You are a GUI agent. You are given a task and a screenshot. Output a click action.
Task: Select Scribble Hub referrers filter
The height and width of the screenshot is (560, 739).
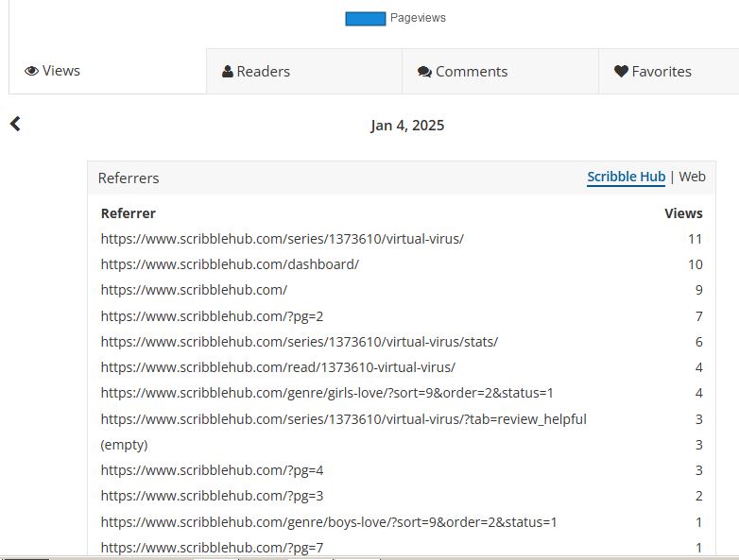tap(626, 177)
